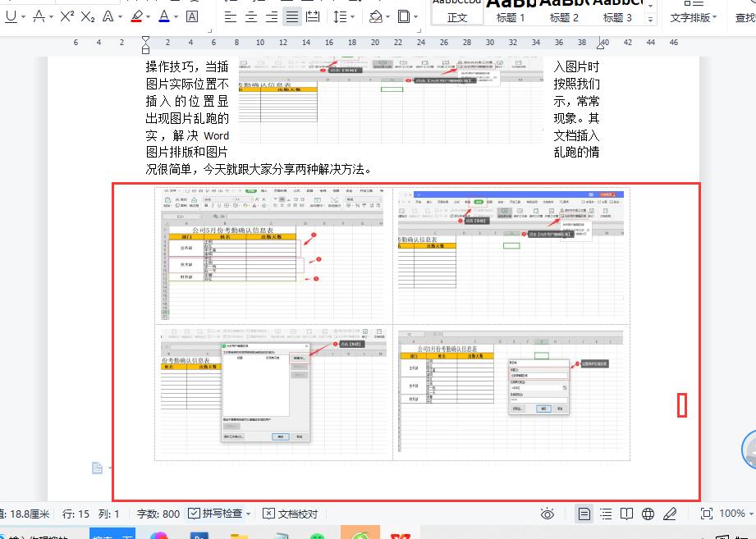Click line spacing icon

pyautogui.click(x=341, y=17)
